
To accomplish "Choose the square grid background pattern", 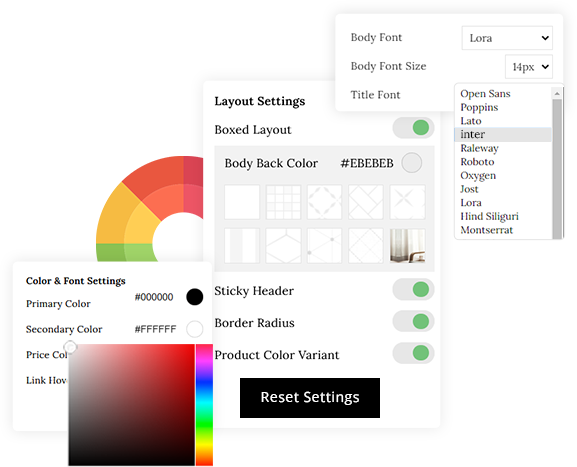I will 283,202.
